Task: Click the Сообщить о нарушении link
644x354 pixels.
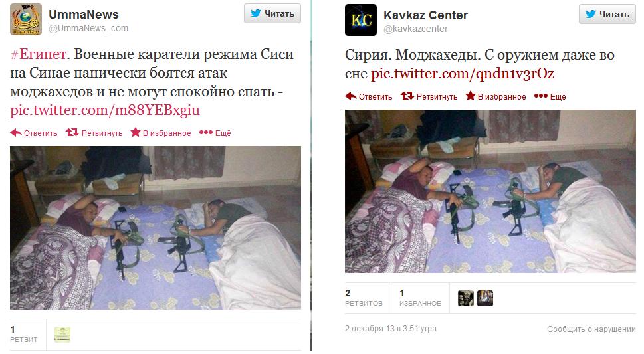Action: coord(591,329)
